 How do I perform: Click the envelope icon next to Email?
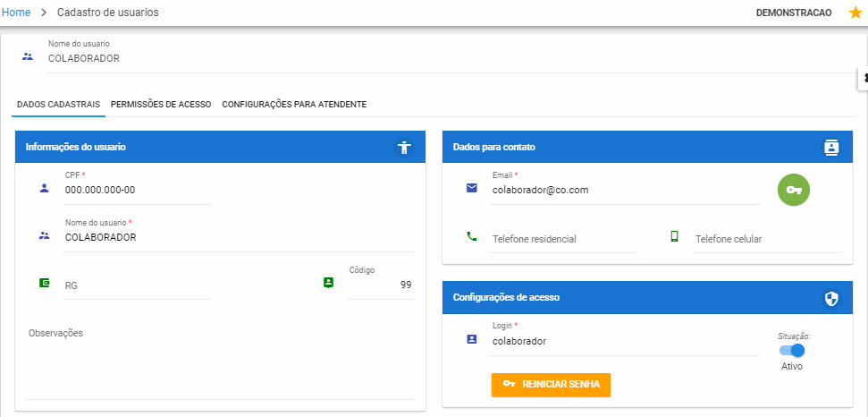(472, 188)
